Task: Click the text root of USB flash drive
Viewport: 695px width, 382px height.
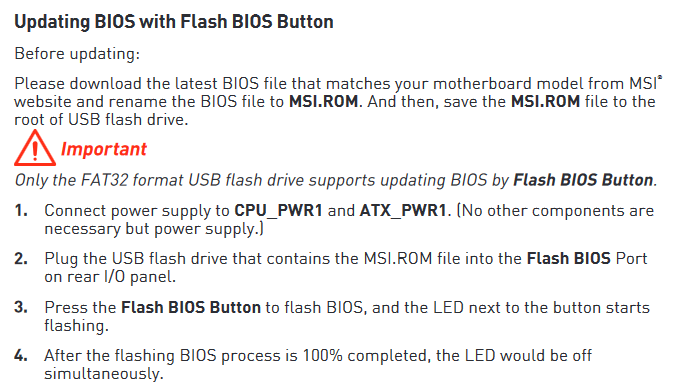Action: click(x=101, y=120)
